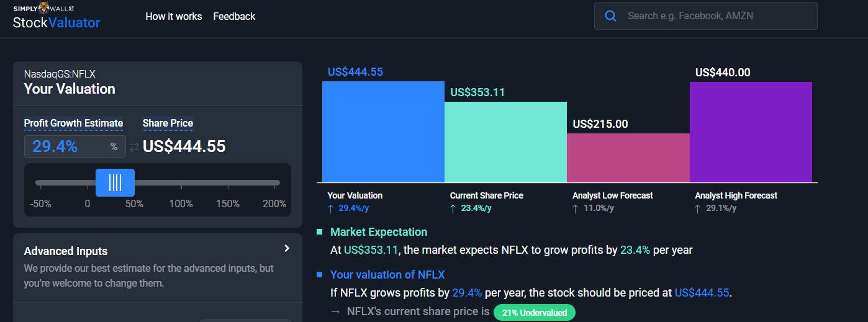868x322 pixels.
Task: Click the Market Expectation heading
Action: point(379,232)
